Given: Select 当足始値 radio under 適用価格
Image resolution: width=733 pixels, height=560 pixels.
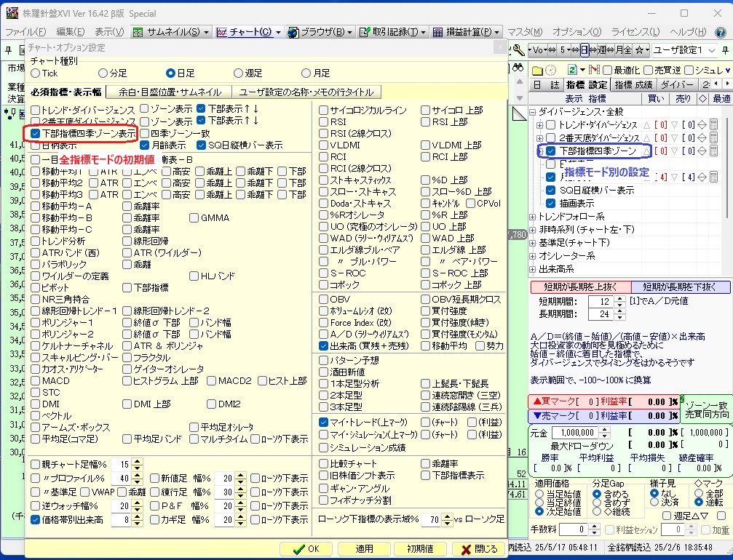Looking at the screenshot, I should pyautogui.click(x=539, y=494).
